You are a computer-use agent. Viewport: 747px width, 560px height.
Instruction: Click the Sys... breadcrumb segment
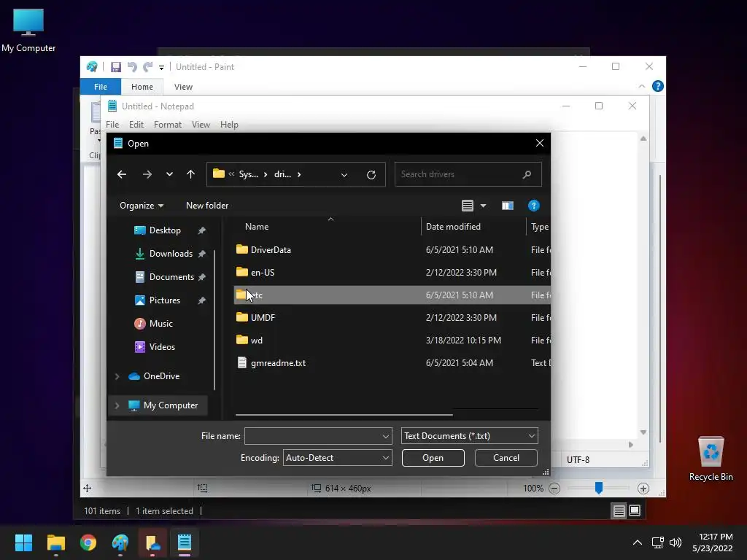coord(248,174)
